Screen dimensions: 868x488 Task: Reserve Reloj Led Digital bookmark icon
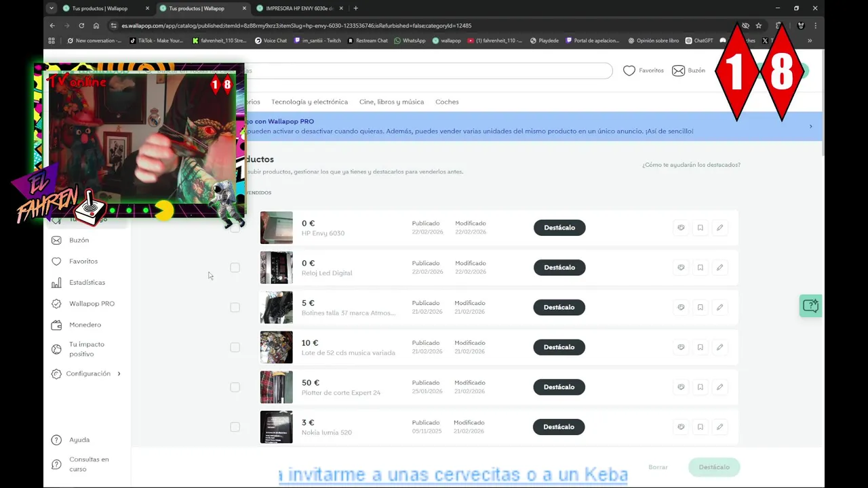coord(701,268)
